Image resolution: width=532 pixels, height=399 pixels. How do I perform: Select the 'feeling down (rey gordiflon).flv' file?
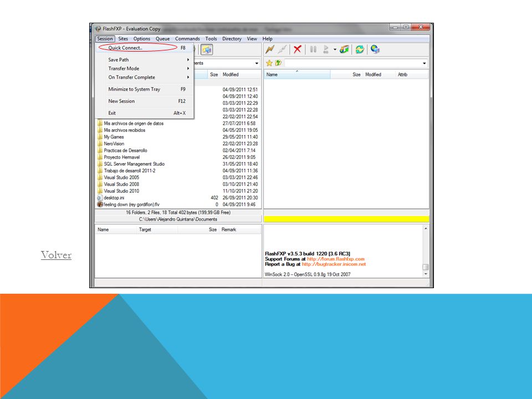pyautogui.click(x=131, y=204)
